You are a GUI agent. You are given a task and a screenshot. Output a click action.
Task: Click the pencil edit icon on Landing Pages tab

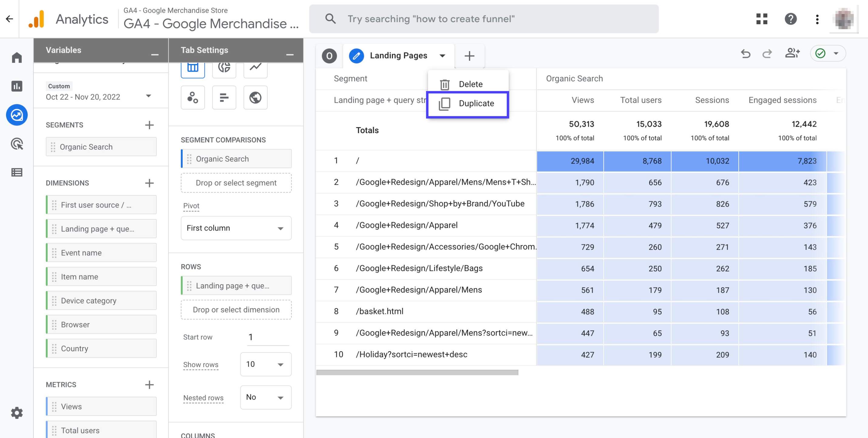[357, 56]
